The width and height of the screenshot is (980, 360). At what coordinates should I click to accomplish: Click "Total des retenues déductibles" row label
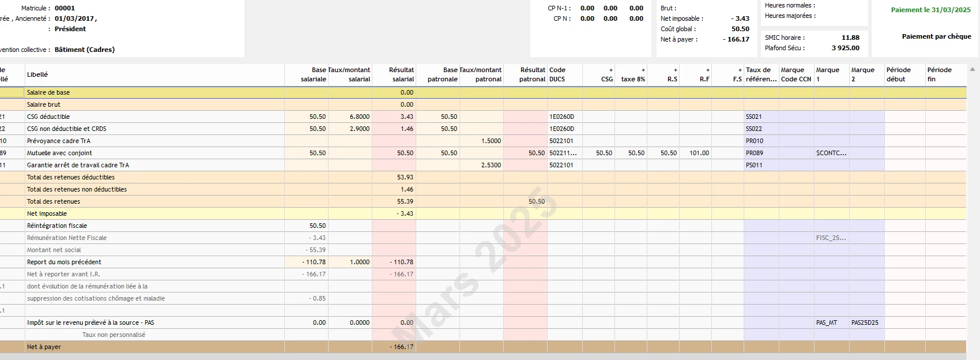point(71,177)
